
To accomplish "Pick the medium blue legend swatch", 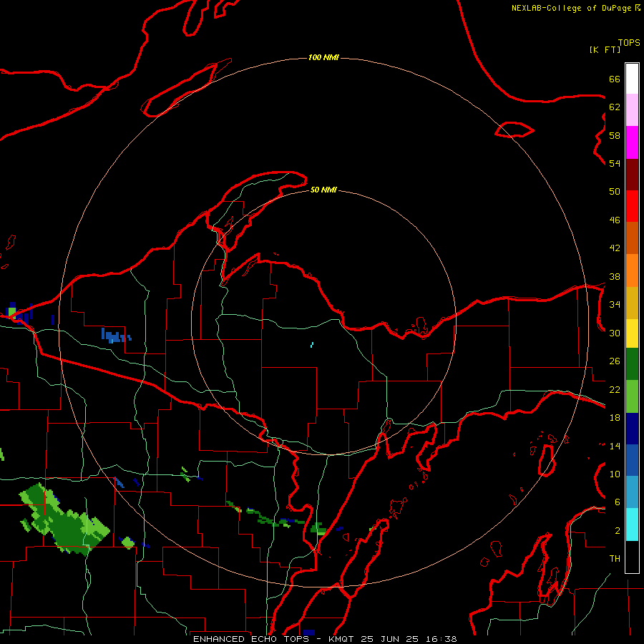I will click(632, 460).
